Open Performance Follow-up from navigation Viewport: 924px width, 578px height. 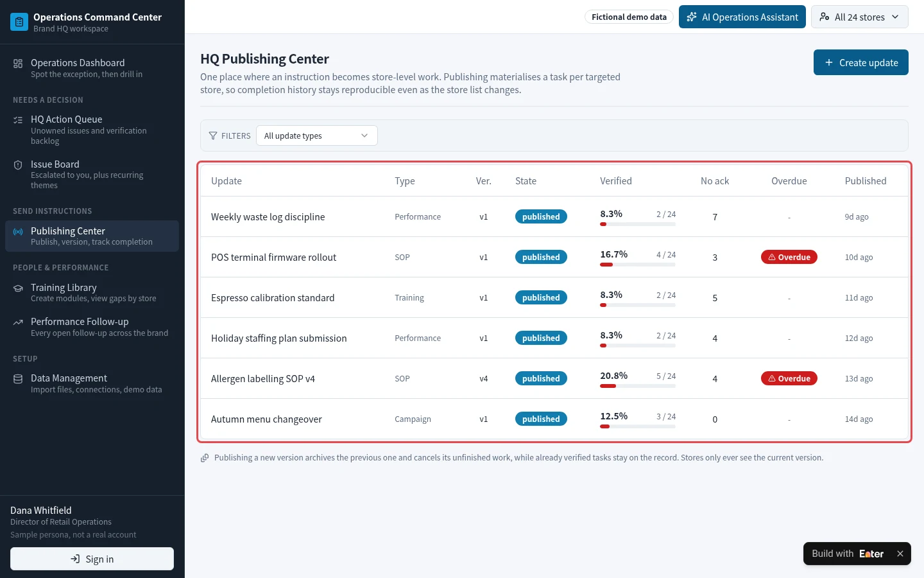coord(92,327)
